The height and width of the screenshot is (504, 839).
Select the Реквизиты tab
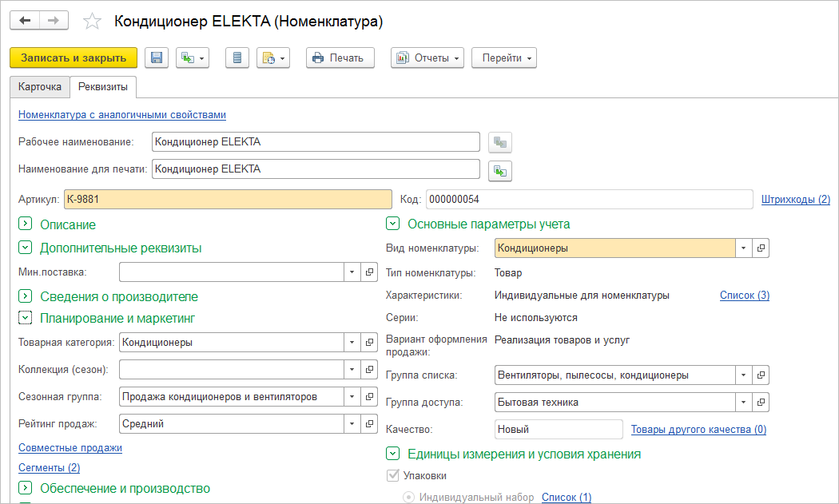[x=102, y=86]
